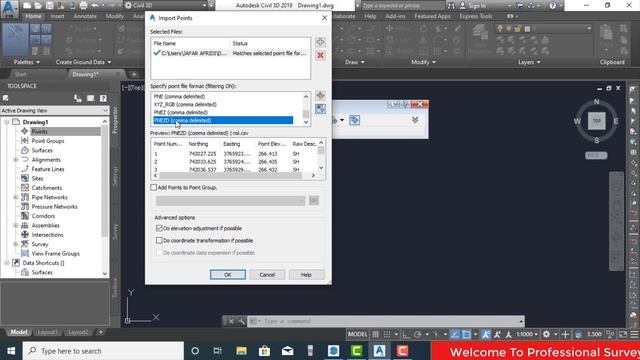The height and width of the screenshot is (360, 640).
Task: Open annotation scale 1:1000 dropdown
Action: 527,334
